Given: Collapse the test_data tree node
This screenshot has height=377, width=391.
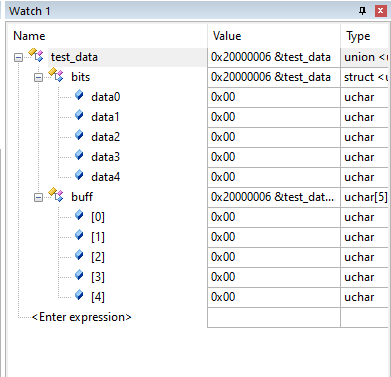Looking at the screenshot, I should [x=18, y=58].
